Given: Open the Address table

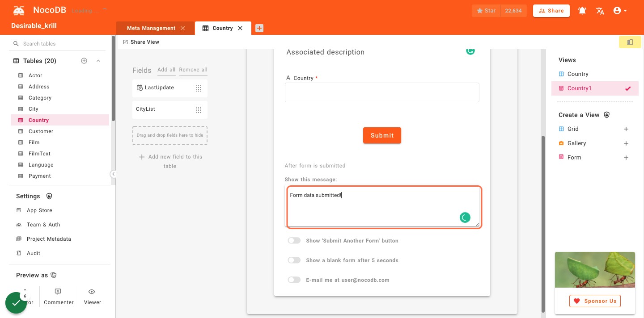Looking at the screenshot, I should (x=60, y=87).
